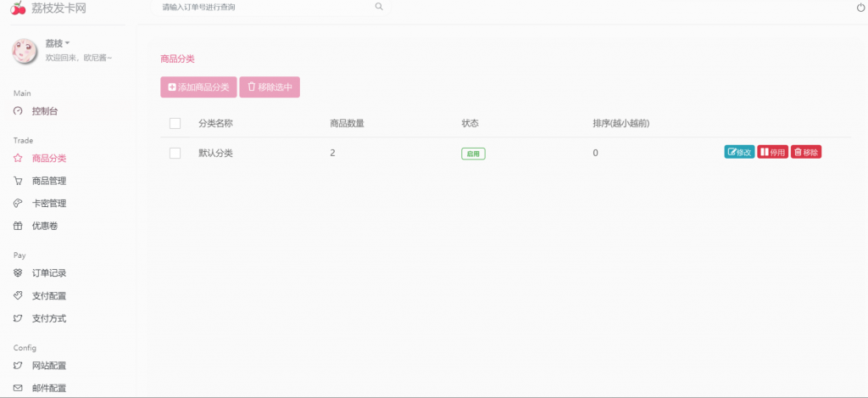This screenshot has width=868, height=398.
Task: Click the 商品数量 column header
Action: [x=347, y=124]
